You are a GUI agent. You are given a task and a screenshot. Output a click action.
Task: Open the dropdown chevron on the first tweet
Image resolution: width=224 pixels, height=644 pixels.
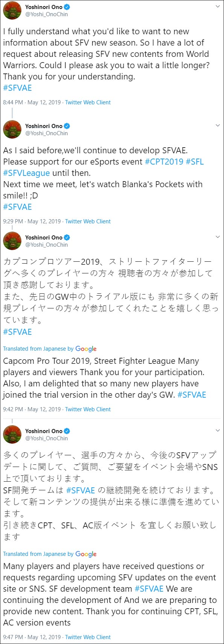[x=218, y=6]
